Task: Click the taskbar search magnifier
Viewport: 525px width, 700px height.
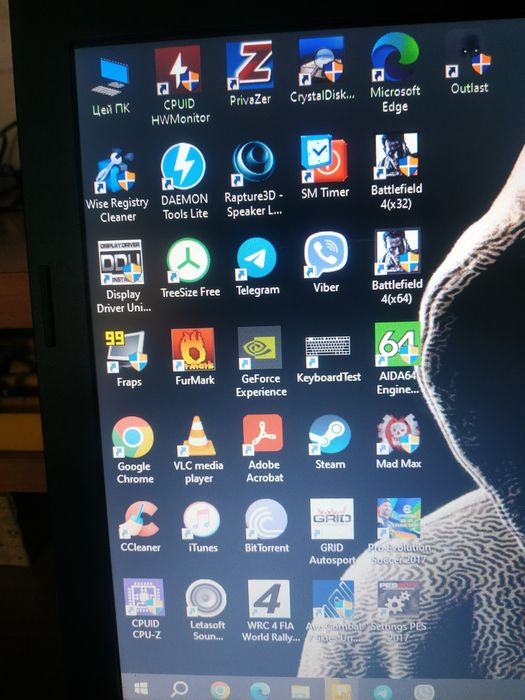Action: [179, 689]
